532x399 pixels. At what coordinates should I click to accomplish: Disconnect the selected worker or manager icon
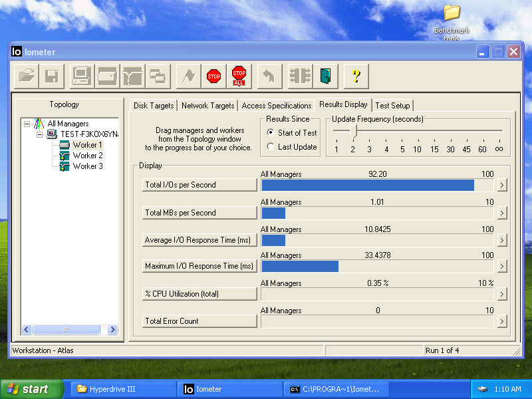300,76
